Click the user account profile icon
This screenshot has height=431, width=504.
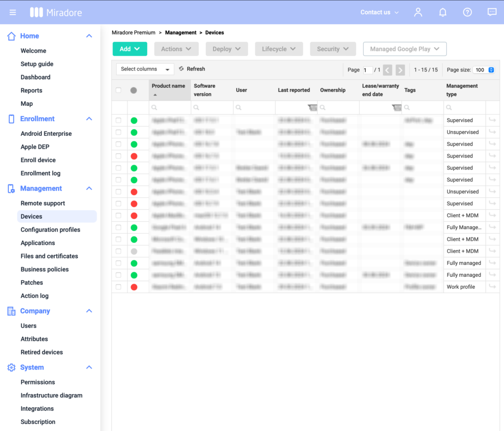click(x=418, y=12)
